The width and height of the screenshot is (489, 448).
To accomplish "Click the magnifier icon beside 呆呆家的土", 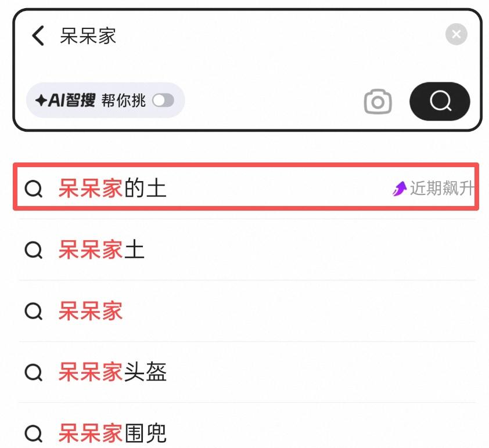I will coord(34,188).
